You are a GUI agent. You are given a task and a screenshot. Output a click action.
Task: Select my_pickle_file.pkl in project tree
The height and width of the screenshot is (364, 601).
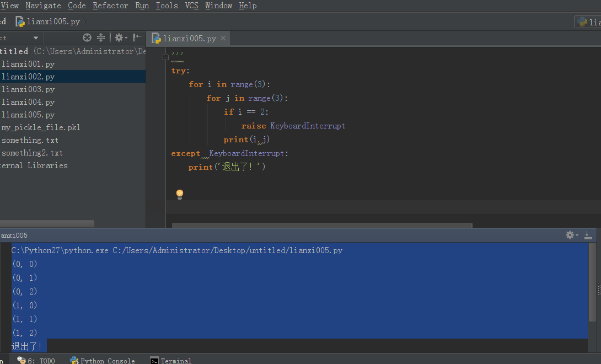[x=41, y=127]
